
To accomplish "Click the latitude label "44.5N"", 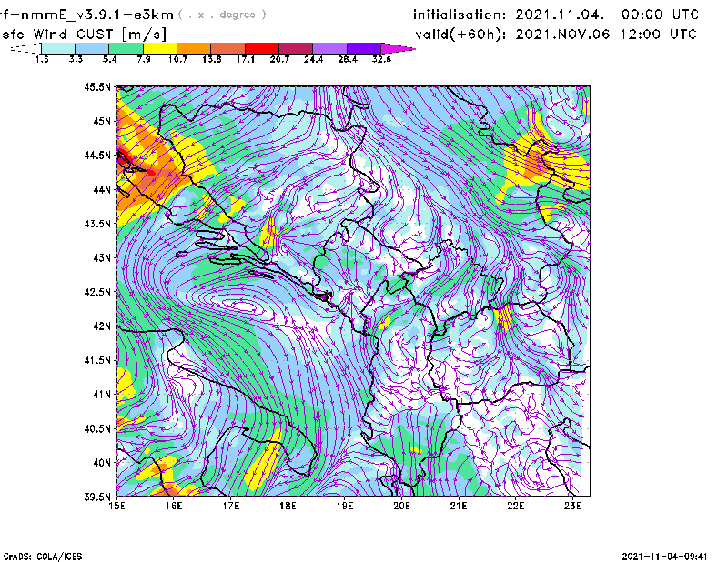I will point(97,155).
